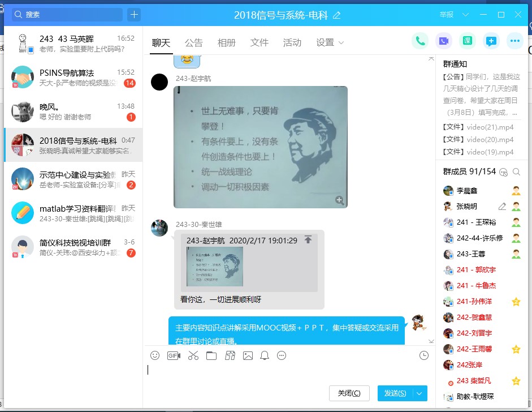Switch to the 文件 tab

[x=259, y=42]
